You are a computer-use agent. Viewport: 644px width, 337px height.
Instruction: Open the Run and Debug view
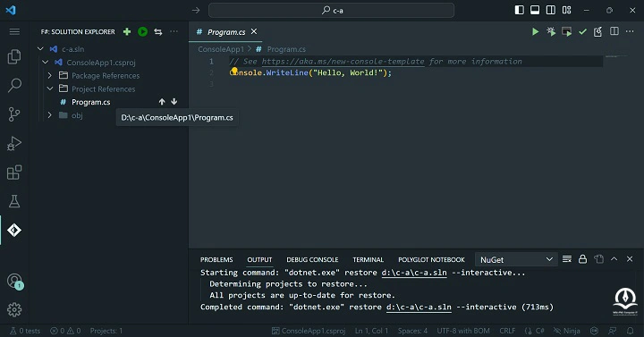(x=14, y=143)
